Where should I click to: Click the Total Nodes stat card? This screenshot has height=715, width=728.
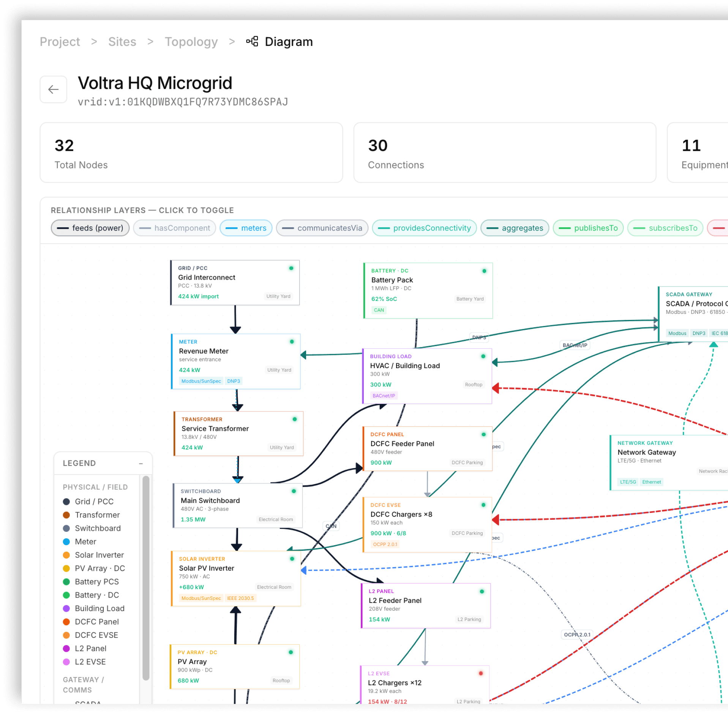(x=191, y=153)
